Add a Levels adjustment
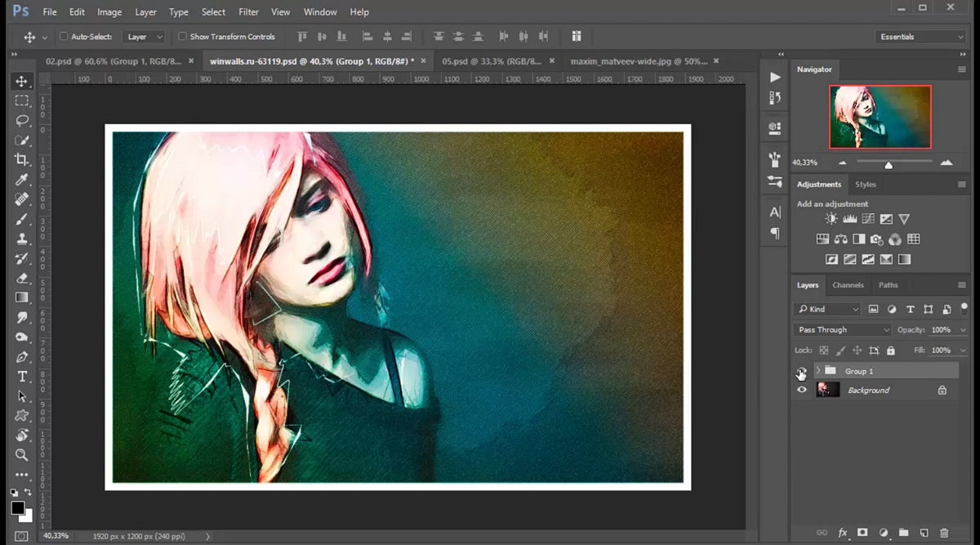The height and width of the screenshot is (545, 980). (849, 219)
